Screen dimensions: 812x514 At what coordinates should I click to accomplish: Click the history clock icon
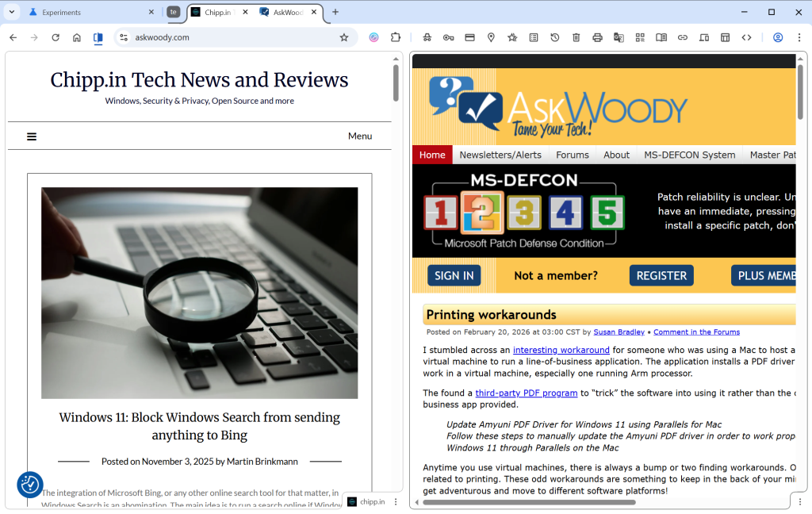[x=555, y=37]
